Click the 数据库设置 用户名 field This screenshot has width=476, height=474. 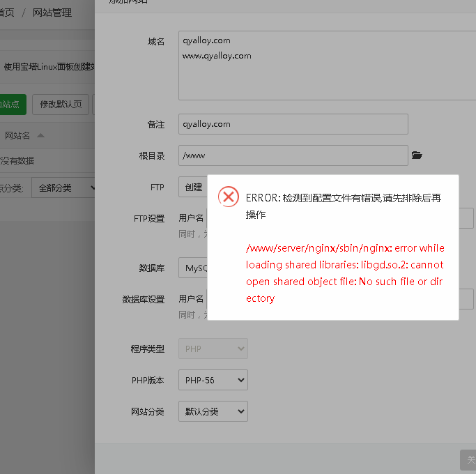tap(467, 299)
